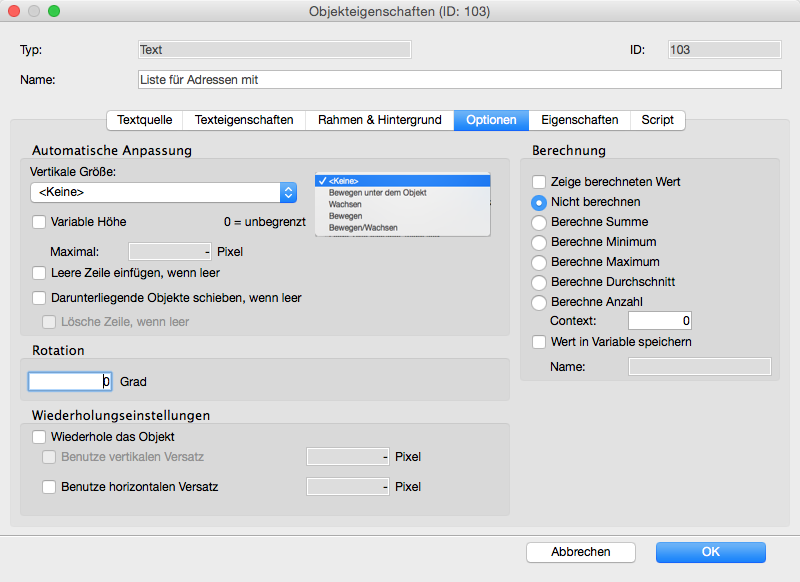Viewport: 800px width, 582px height.
Task: Open the Script tab
Action: tap(657, 120)
